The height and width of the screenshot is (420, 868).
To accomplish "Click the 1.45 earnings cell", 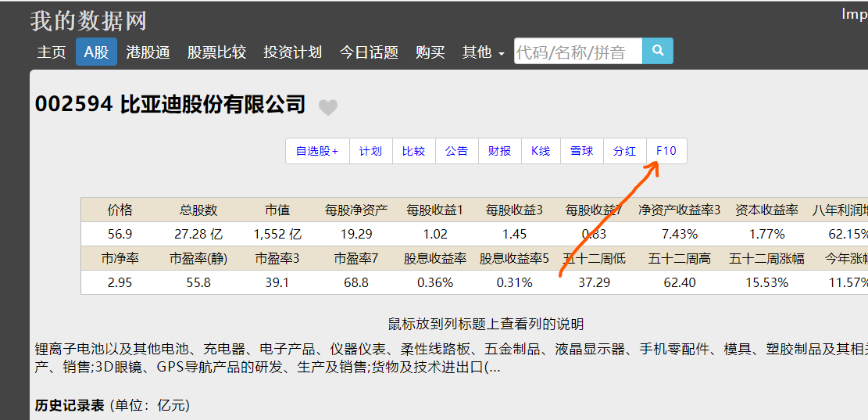I will pyautogui.click(x=514, y=235).
